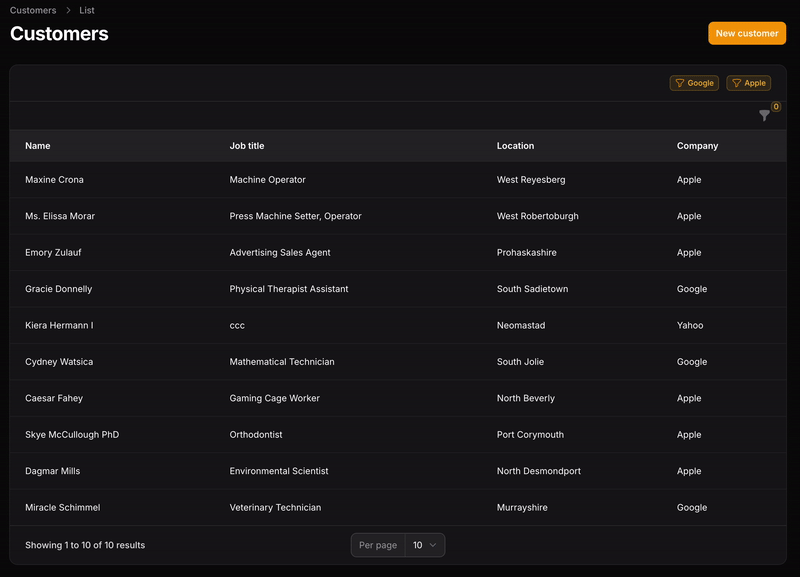This screenshot has width=800, height=577.
Task: Toggle the Google filter chip
Action: click(694, 84)
